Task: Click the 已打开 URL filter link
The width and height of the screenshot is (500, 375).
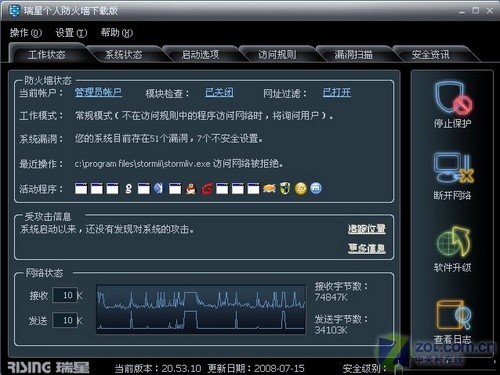Action: pyautogui.click(x=337, y=92)
